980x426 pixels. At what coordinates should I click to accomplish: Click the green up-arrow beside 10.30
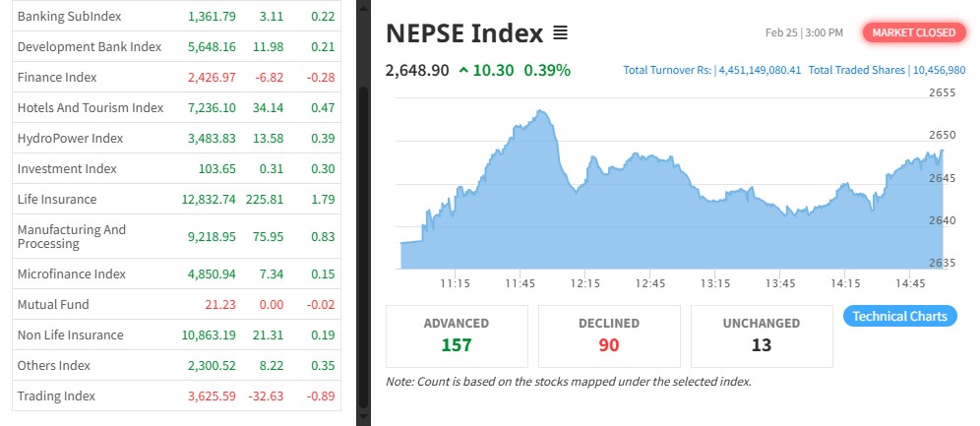463,71
